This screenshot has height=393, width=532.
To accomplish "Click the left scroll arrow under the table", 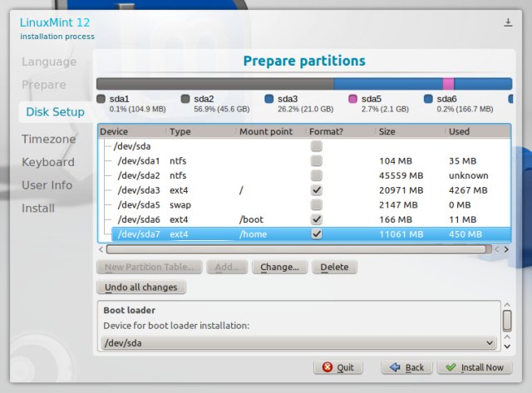I will [101, 249].
